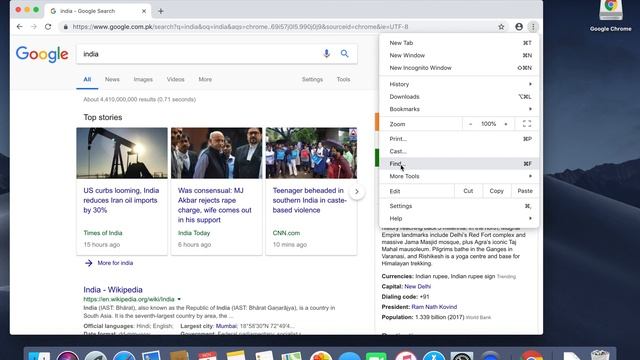The width and height of the screenshot is (640, 360).
Task: Open the protest crowd story thumbnail
Action: point(311,153)
